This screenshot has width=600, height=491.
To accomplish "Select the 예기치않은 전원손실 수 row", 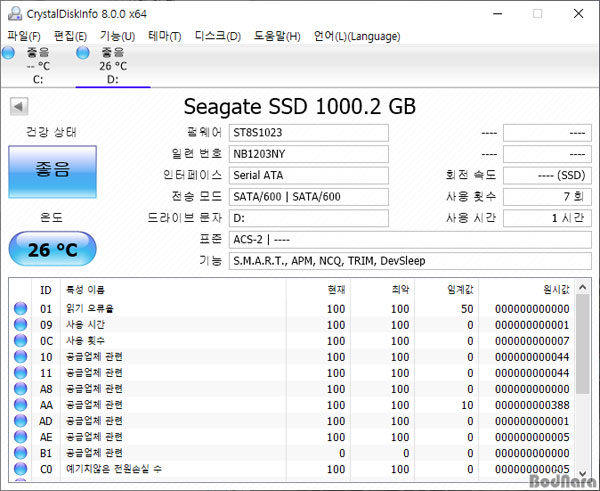I will (x=292, y=469).
